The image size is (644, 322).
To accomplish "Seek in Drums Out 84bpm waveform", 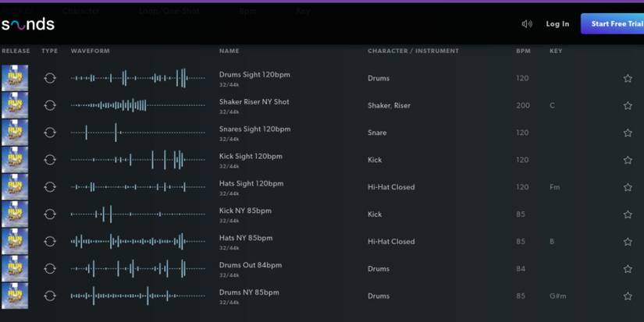I will 137,269.
